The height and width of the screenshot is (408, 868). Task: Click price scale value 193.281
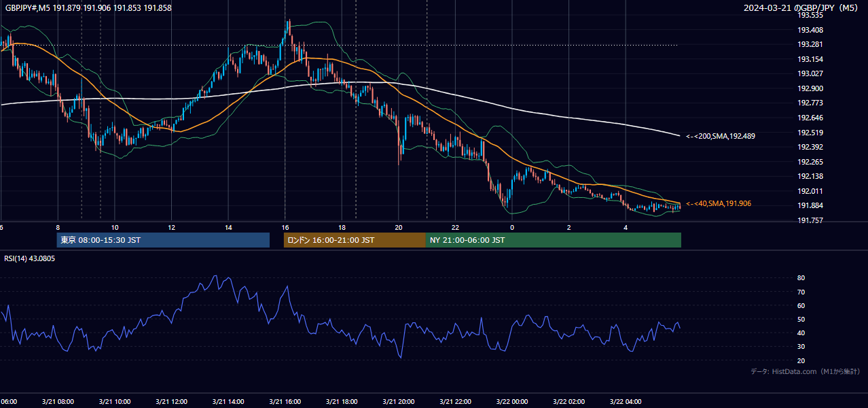(x=810, y=44)
